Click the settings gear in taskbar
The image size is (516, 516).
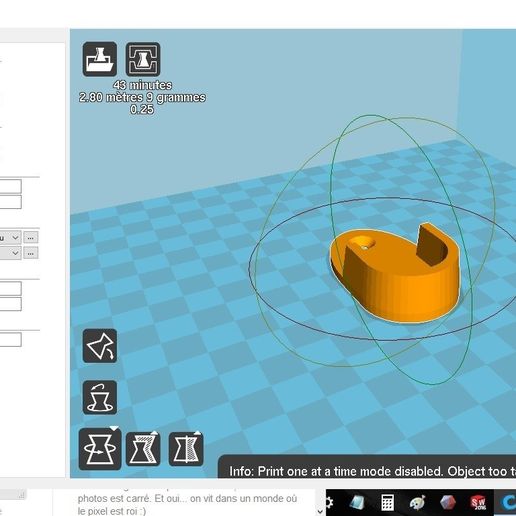coord(329,502)
